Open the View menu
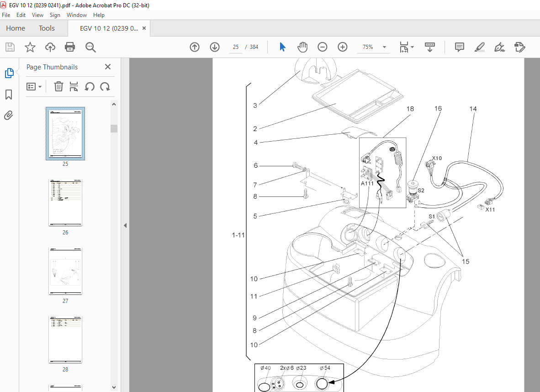 37,15
